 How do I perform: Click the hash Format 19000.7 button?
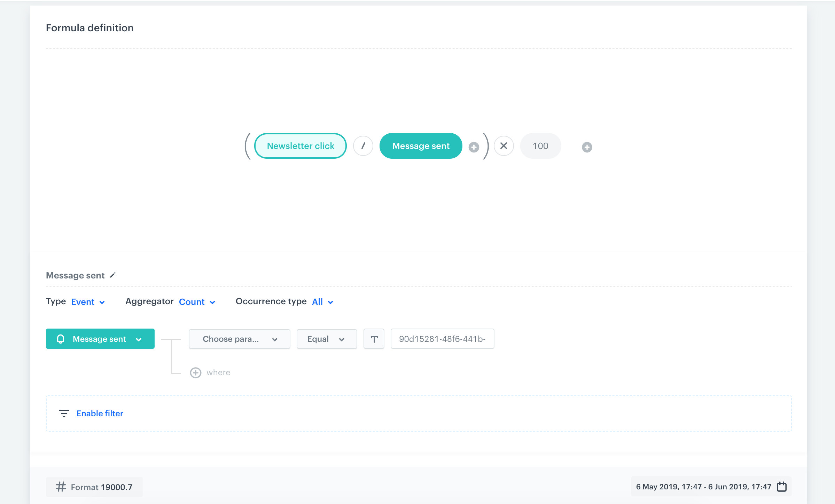pos(94,487)
